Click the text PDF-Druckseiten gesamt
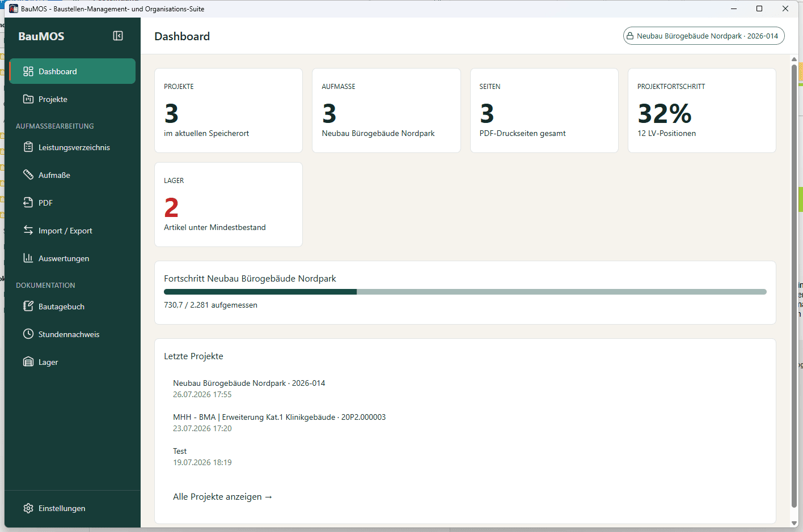This screenshot has height=532, width=803. 523,133
